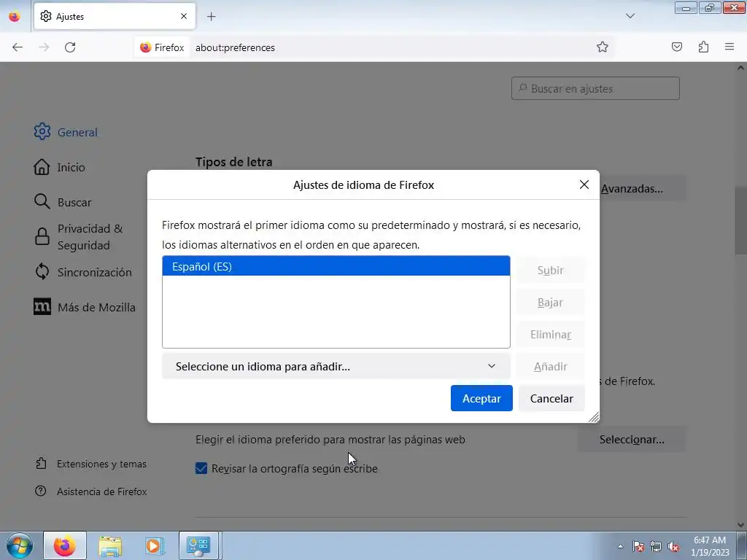Open the Pocket save icon
747x560 pixels.
[677, 47]
